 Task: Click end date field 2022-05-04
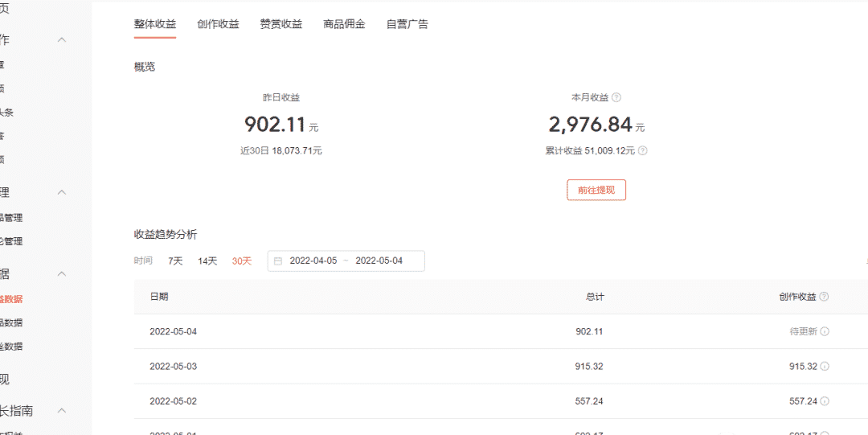(x=379, y=261)
